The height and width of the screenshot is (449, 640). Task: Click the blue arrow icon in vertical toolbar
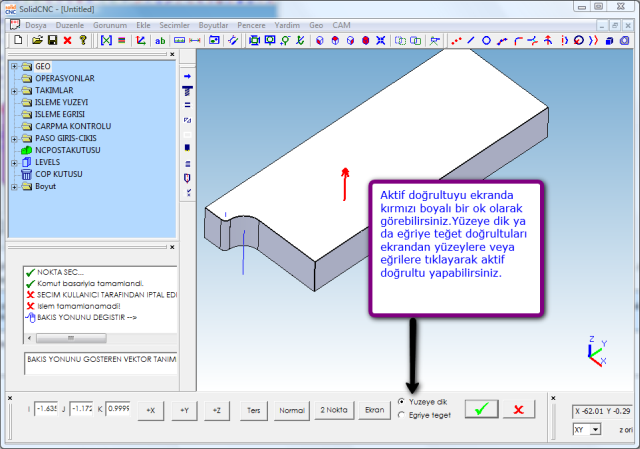187,76
